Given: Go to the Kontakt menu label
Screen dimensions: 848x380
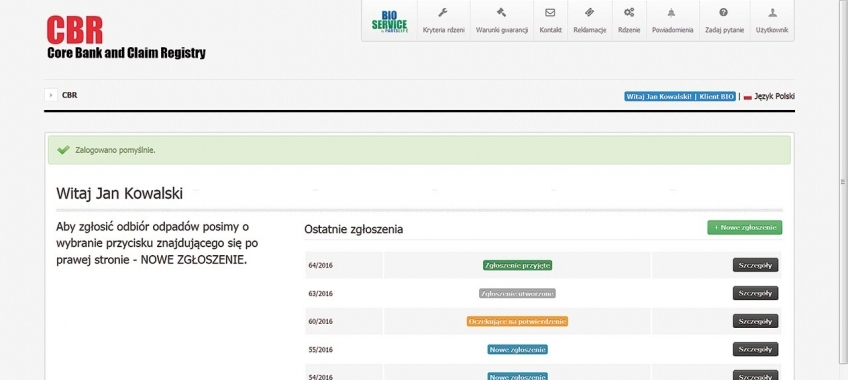Looking at the screenshot, I should tap(551, 30).
